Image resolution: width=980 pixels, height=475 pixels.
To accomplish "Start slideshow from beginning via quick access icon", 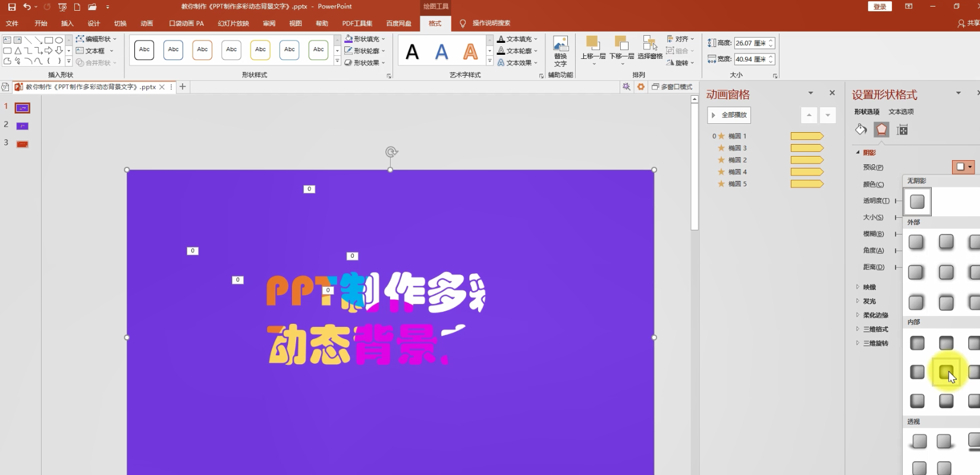I will point(62,7).
